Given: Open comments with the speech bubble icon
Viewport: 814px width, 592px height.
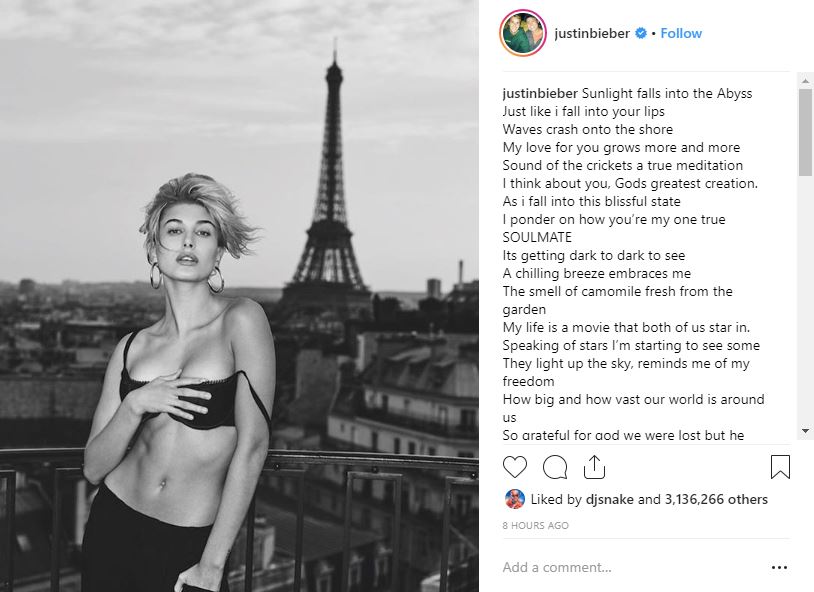Looking at the screenshot, I should click(554, 467).
